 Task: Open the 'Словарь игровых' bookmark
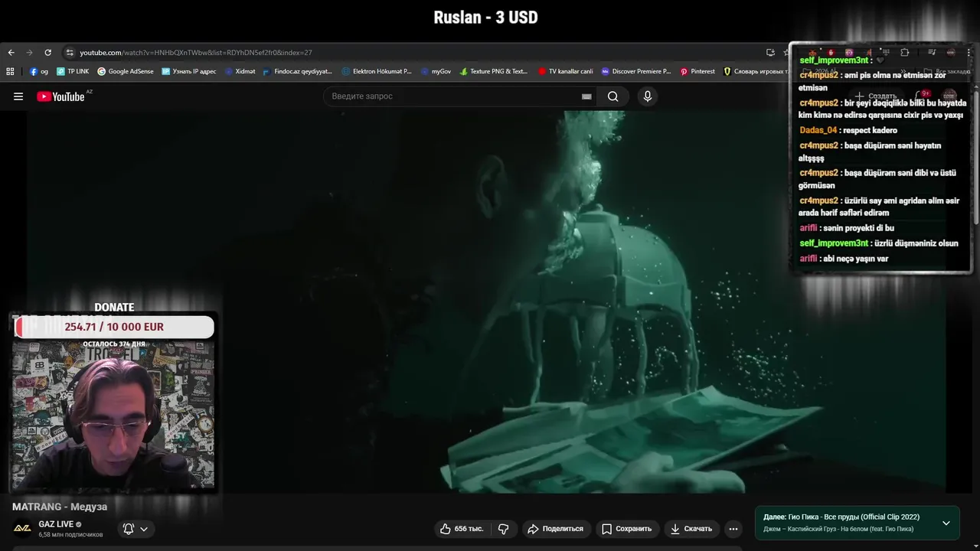pos(756,71)
